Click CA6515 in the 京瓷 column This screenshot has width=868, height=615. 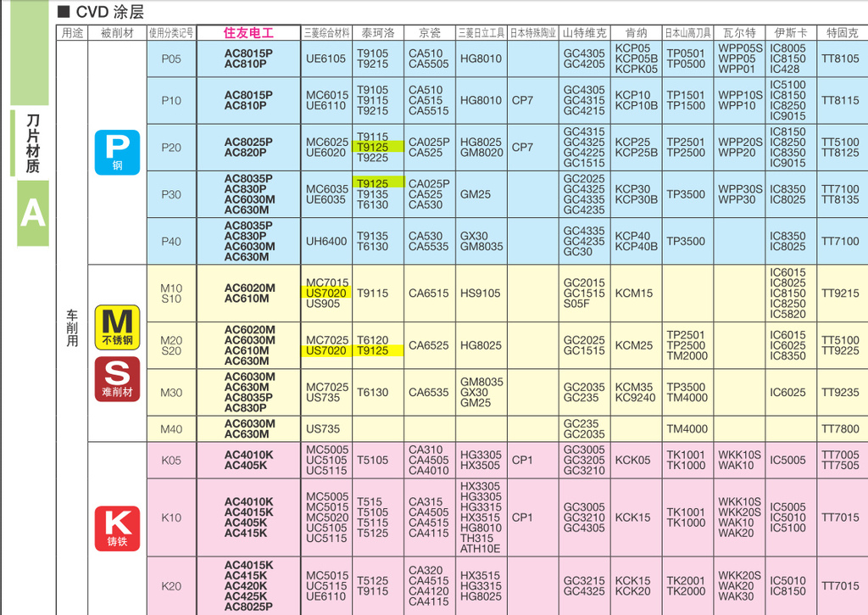click(x=428, y=294)
